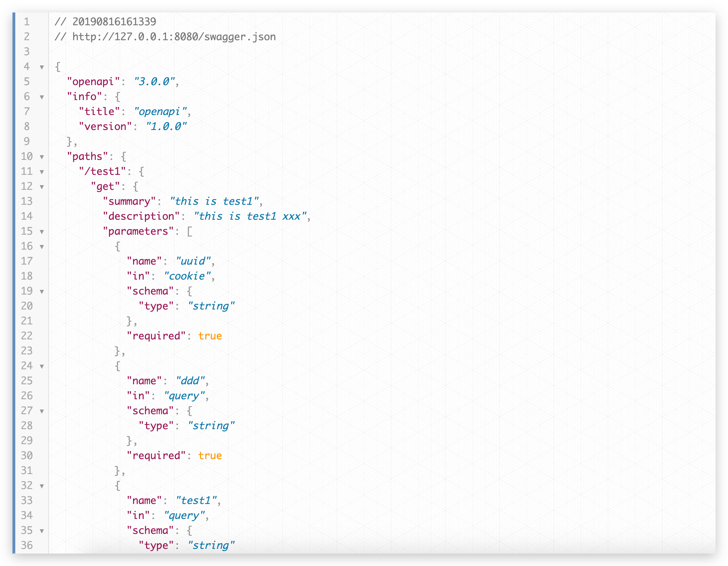Collapse the "schema" block on line 35
728x566 pixels.
42,531
